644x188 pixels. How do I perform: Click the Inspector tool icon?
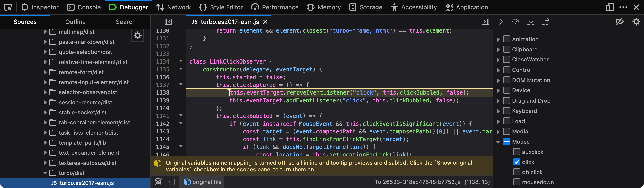coord(25,7)
